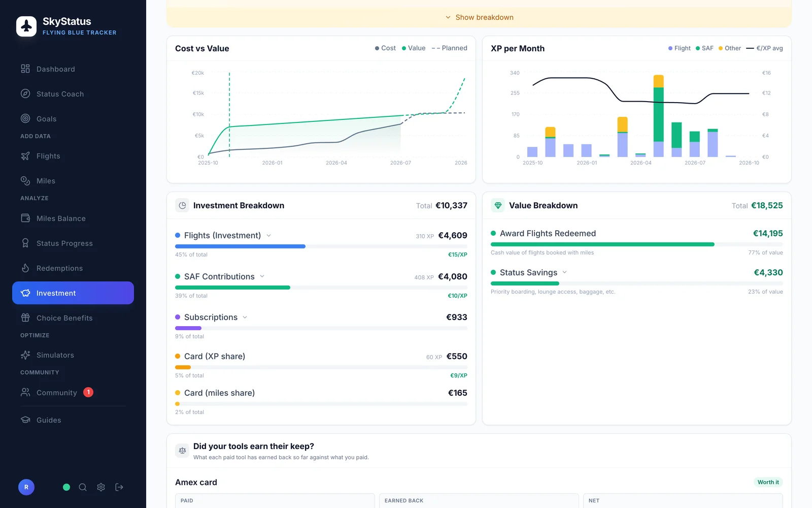
Task: Click the SkyStatus airplane logo icon
Action: pos(26,26)
